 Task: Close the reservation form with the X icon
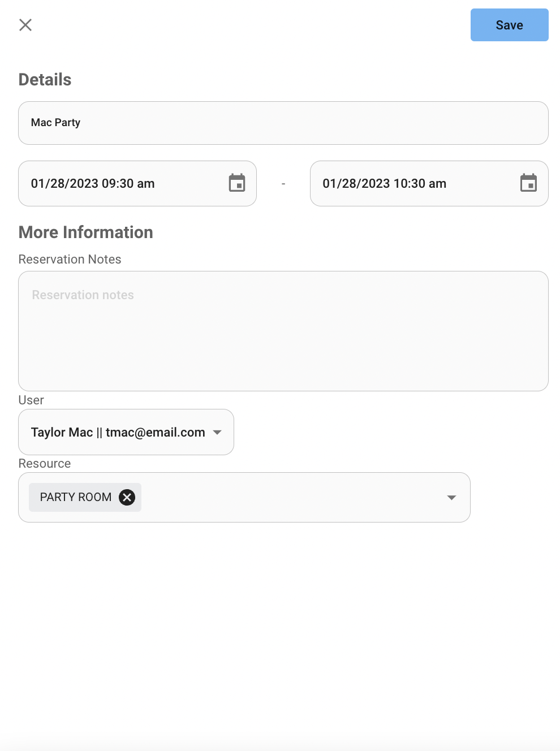pyautogui.click(x=25, y=25)
